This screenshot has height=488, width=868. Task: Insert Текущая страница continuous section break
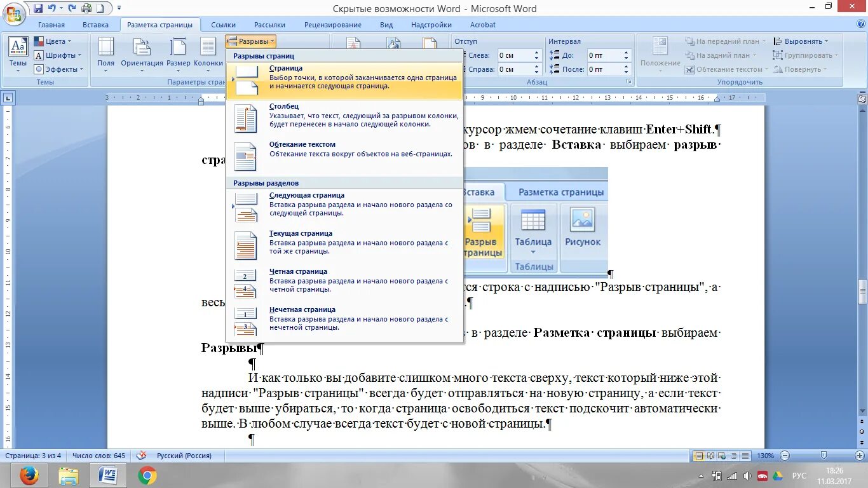pyautogui.click(x=344, y=246)
